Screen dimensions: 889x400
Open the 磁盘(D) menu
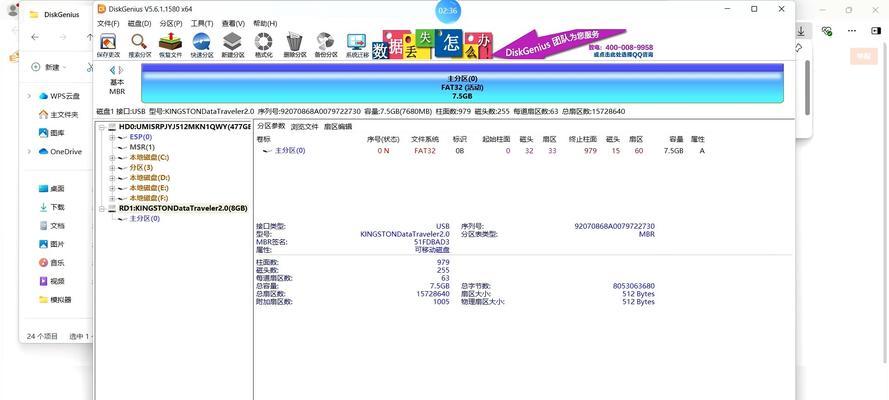pos(139,23)
